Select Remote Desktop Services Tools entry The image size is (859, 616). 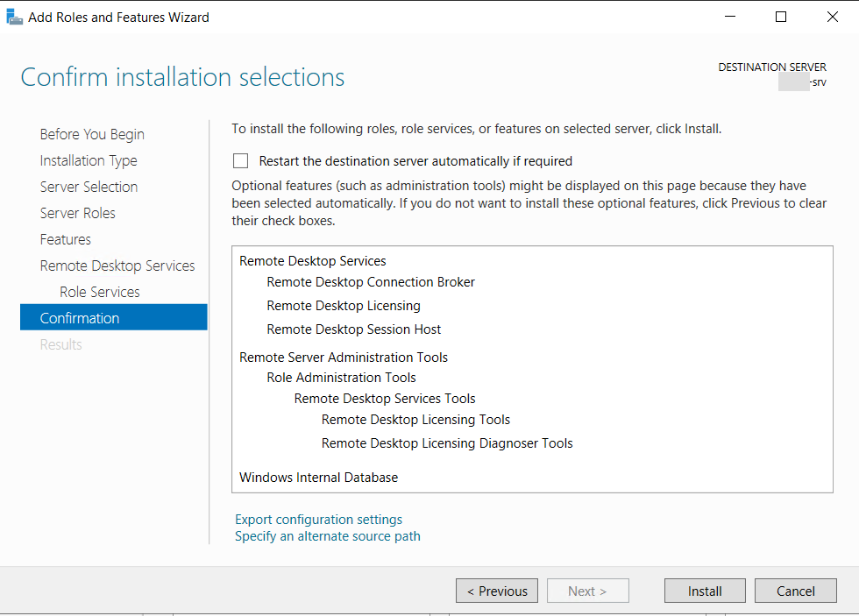tap(385, 398)
